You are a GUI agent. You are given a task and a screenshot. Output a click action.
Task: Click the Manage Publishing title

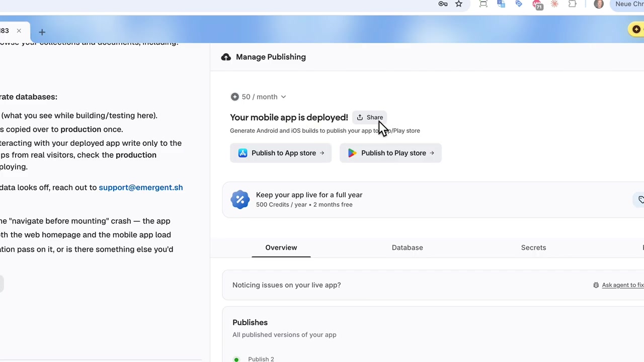point(271,57)
